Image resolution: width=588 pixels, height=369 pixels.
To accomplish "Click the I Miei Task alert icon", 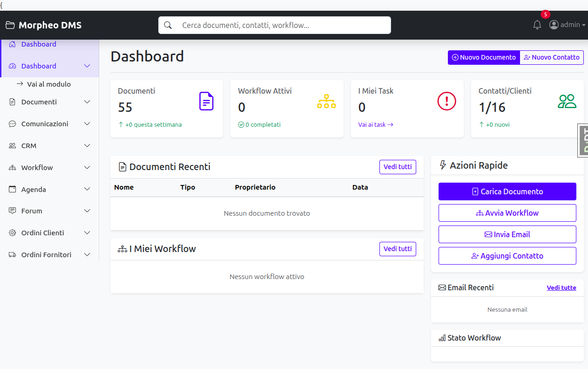I will (x=446, y=101).
